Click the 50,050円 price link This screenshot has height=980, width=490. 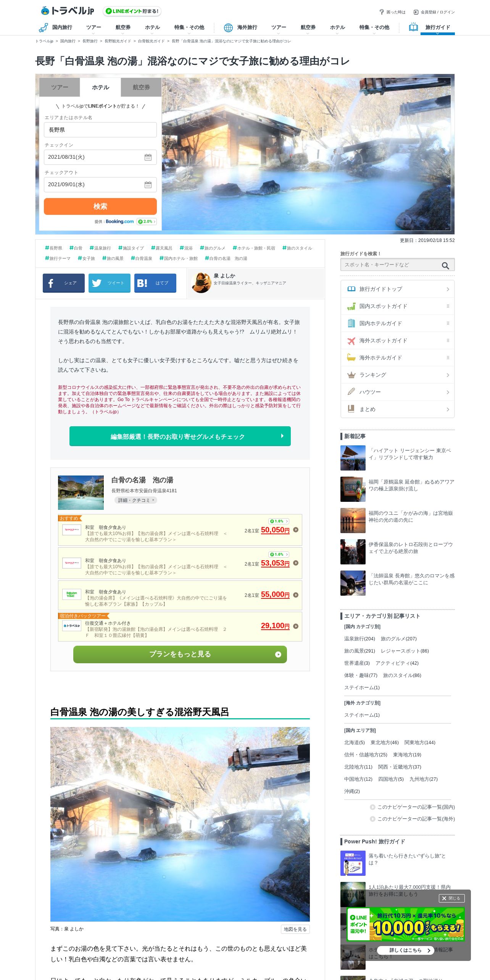275,530
